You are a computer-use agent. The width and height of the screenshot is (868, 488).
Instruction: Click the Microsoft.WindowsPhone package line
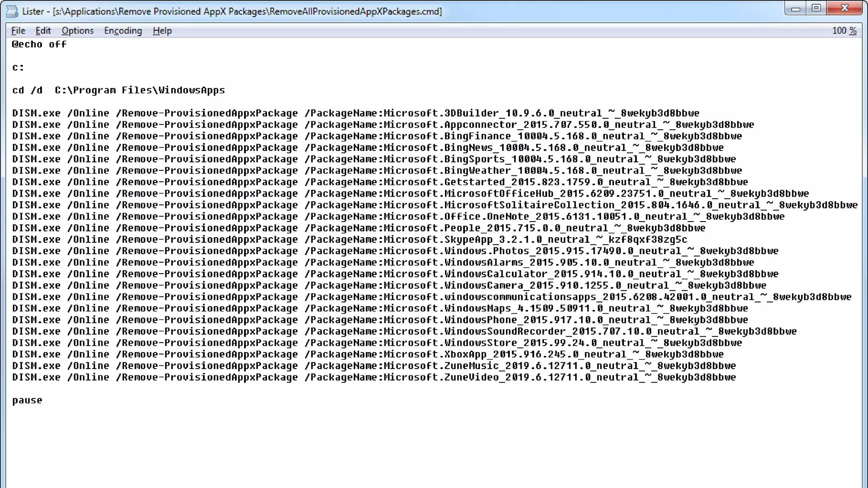[x=380, y=319]
